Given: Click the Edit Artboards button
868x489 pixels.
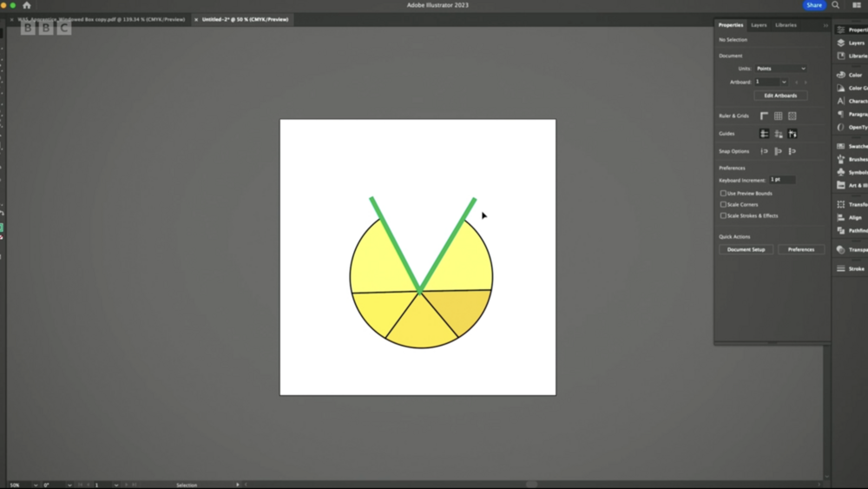Looking at the screenshot, I should (780, 96).
